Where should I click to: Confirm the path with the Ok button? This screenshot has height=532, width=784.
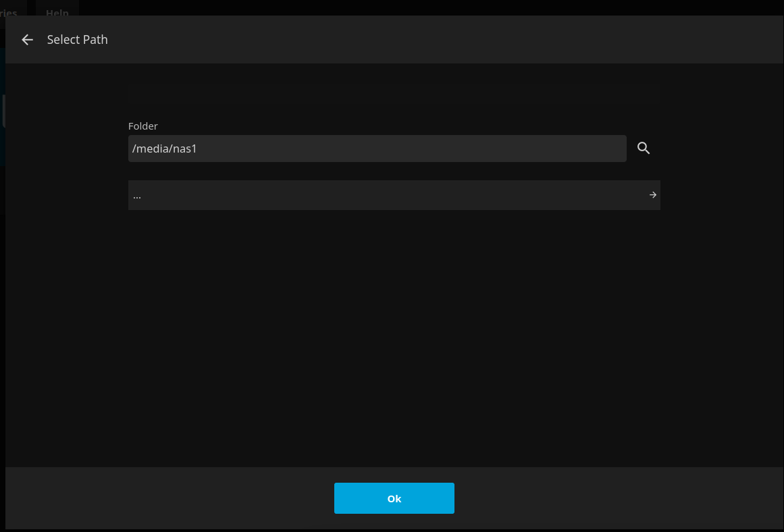[394, 498]
